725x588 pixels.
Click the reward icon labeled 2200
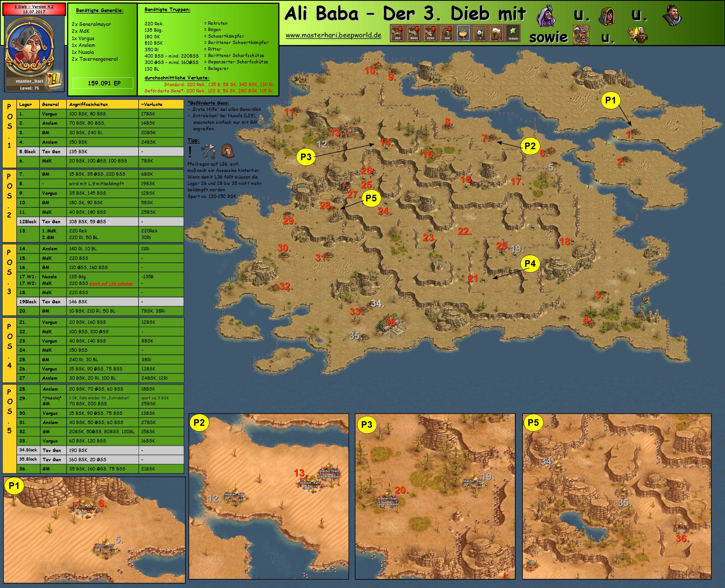coord(430,33)
